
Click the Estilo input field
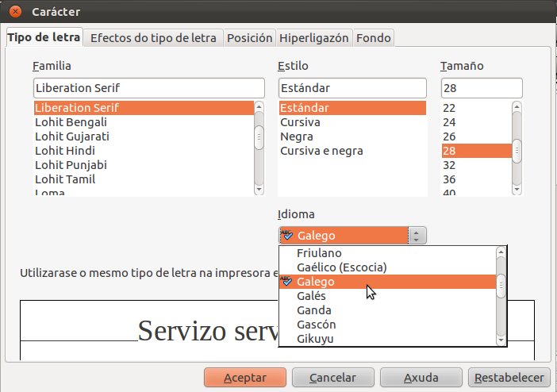352,88
